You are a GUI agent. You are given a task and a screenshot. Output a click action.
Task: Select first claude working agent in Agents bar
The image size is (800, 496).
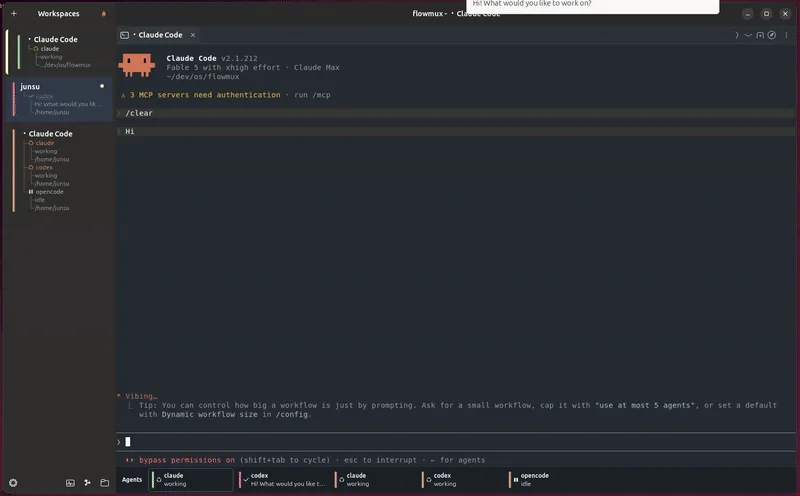191,480
